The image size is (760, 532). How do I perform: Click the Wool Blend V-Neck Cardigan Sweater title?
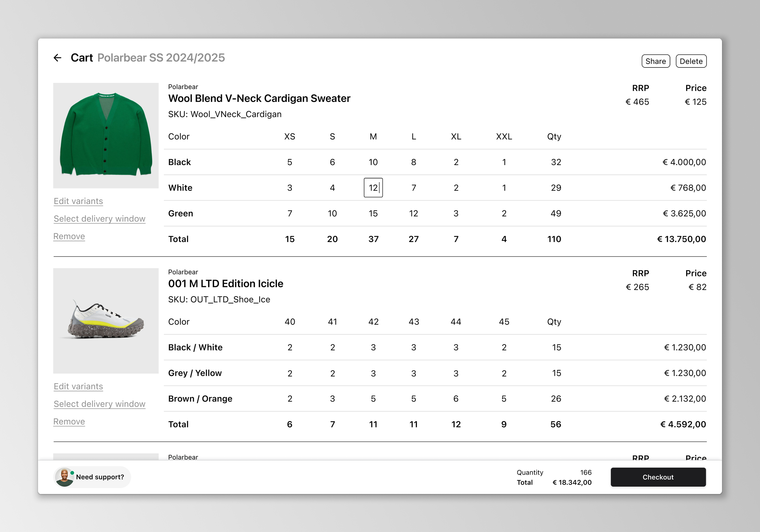259,98
